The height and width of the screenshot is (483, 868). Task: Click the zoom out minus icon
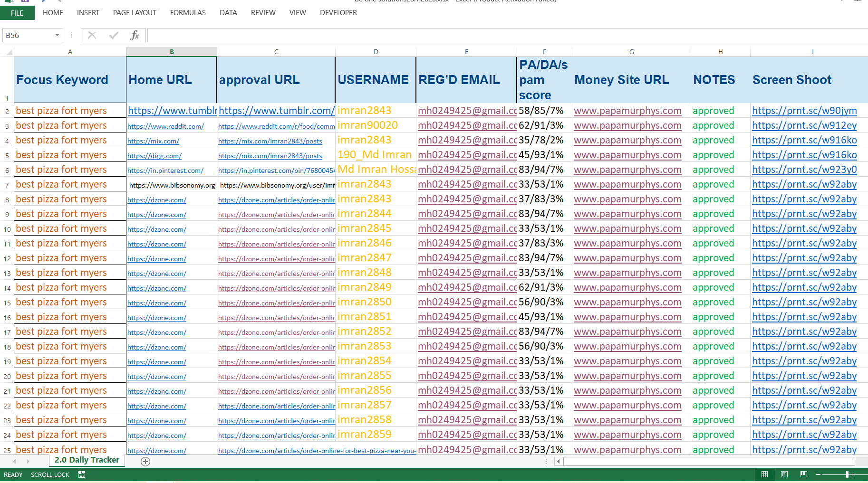818,474
